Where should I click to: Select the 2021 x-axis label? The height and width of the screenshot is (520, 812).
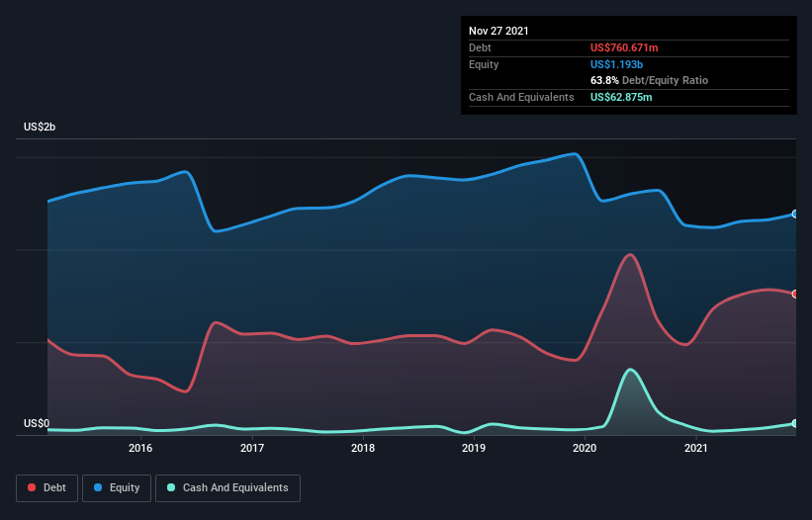(x=696, y=448)
